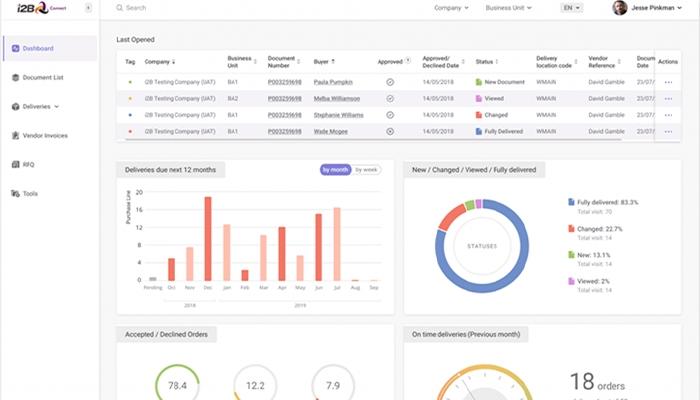Collapse the sidebar with arrow button
This screenshot has width=700, height=400.
88,8
